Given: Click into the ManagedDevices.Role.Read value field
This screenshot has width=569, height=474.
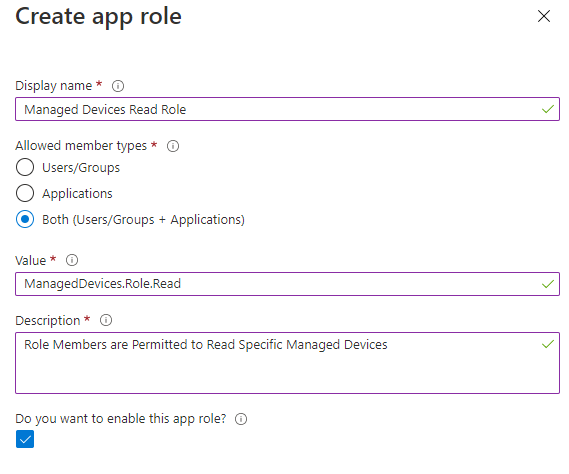Looking at the screenshot, I should pos(287,284).
